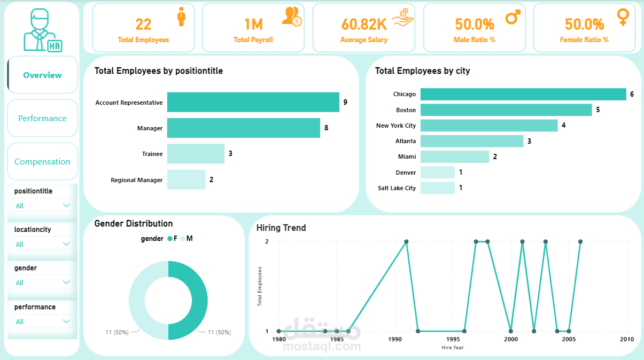Image resolution: width=644 pixels, height=360 pixels.
Task: Click the 1991 peak point on Hiring Trend
Action: [406, 241]
